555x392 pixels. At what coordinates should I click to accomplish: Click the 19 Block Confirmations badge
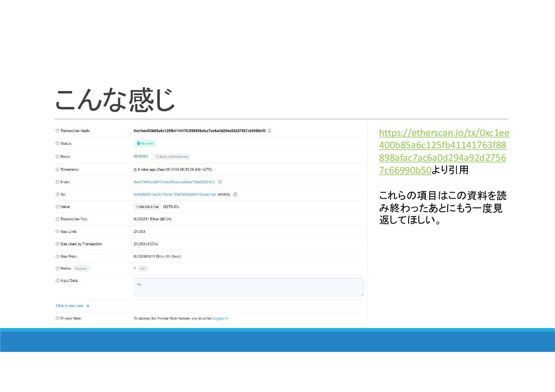pos(171,156)
